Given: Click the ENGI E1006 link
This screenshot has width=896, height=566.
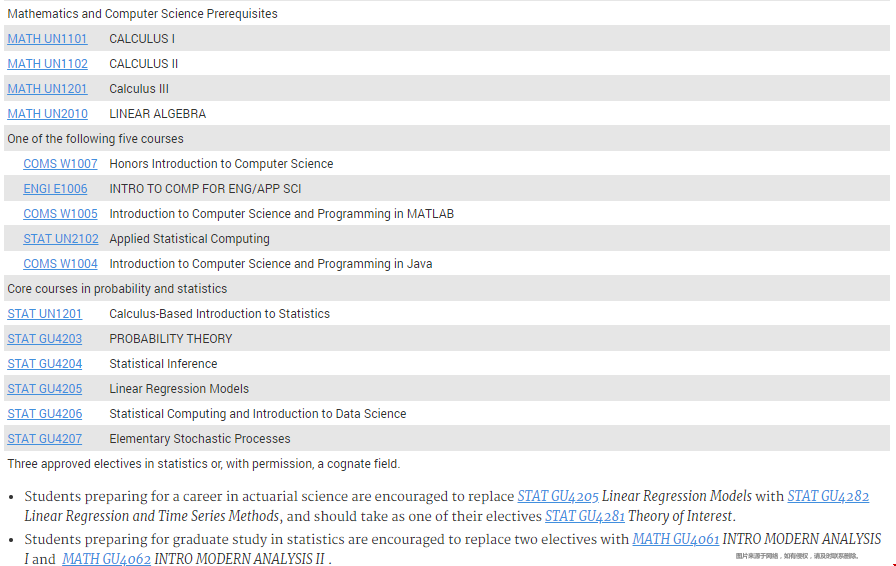Looking at the screenshot, I should point(55,189).
